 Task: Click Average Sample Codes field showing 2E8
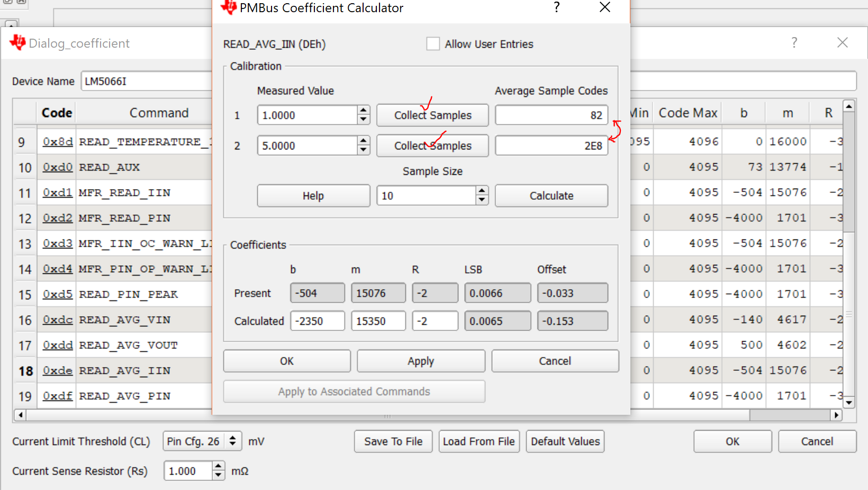click(551, 146)
